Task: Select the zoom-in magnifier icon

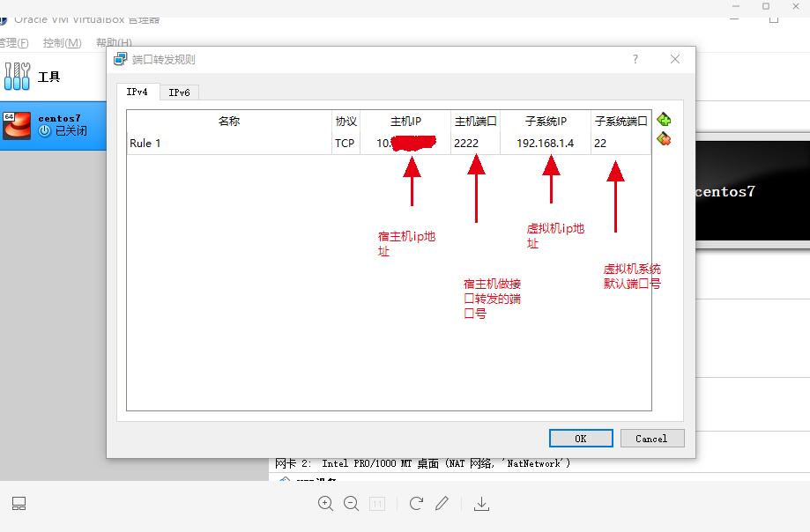Action: (325, 503)
